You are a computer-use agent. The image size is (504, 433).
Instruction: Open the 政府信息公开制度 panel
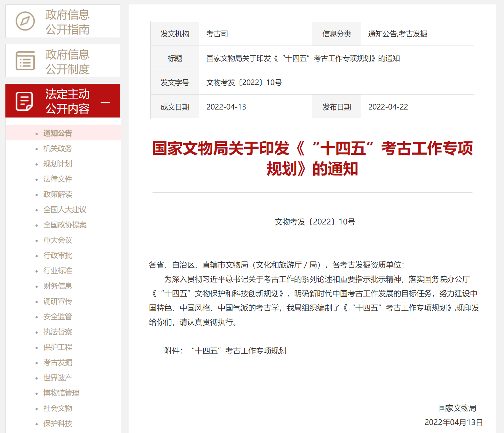(67, 61)
